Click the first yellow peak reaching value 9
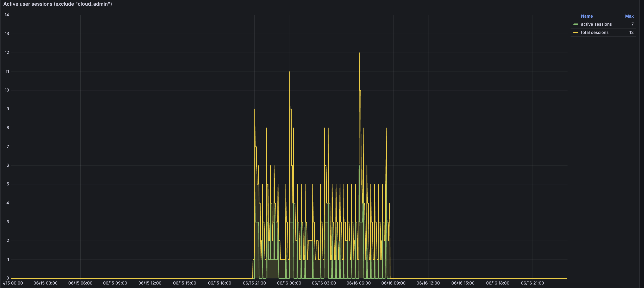The image size is (644, 288). coord(255,110)
